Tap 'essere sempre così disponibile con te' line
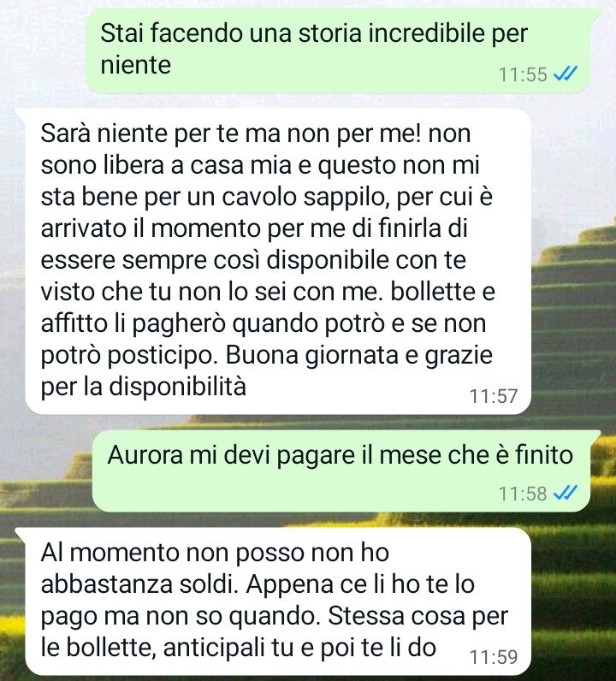This screenshot has width=616, height=681. [253, 260]
